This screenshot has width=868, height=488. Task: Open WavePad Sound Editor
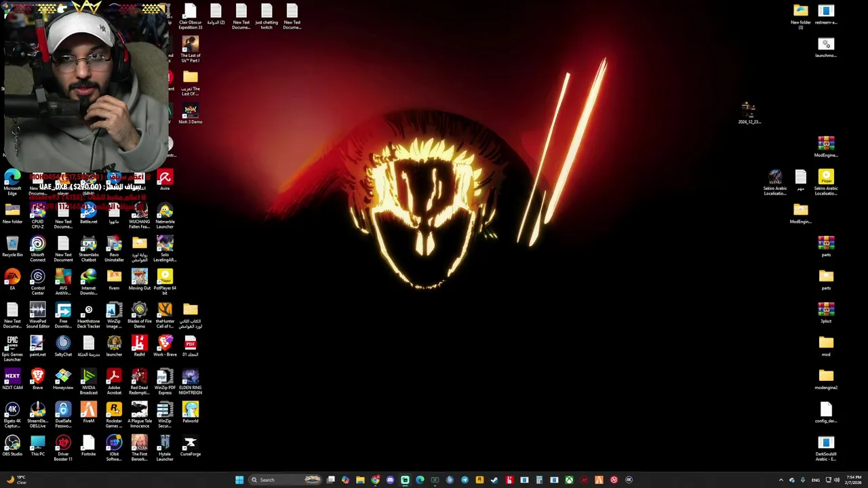click(x=37, y=316)
